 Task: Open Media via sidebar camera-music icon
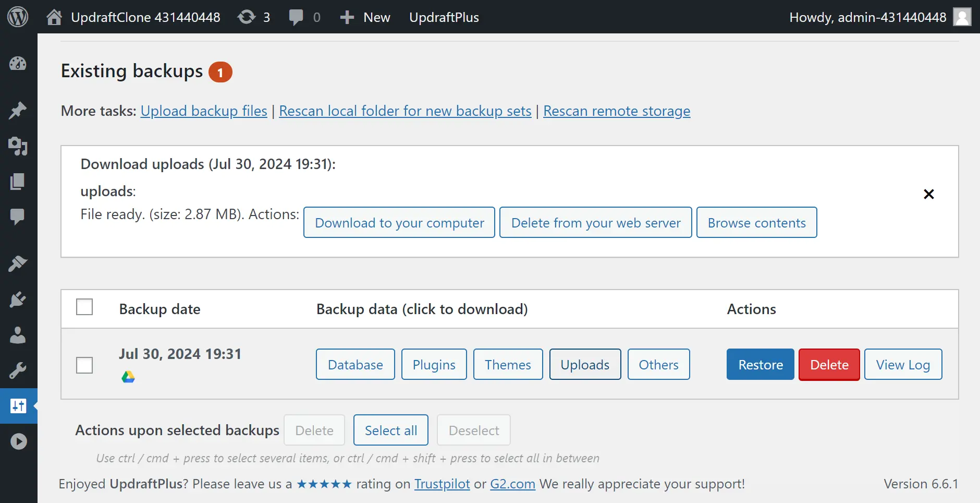[18, 146]
